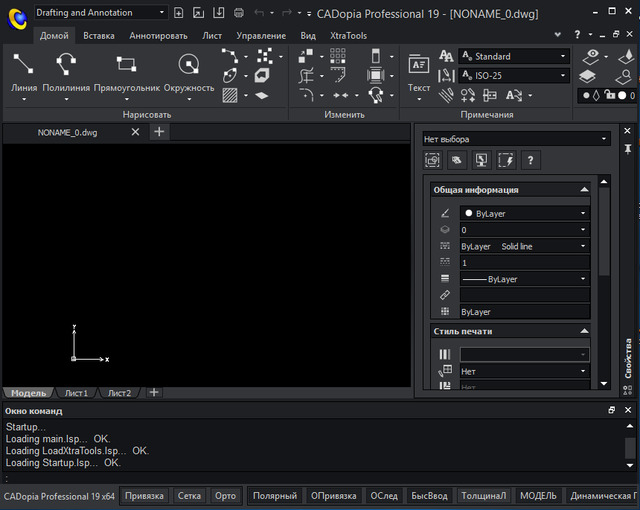Click the help question mark in Properties panel
The width and height of the screenshot is (640, 510).
pyautogui.click(x=531, y=160)
